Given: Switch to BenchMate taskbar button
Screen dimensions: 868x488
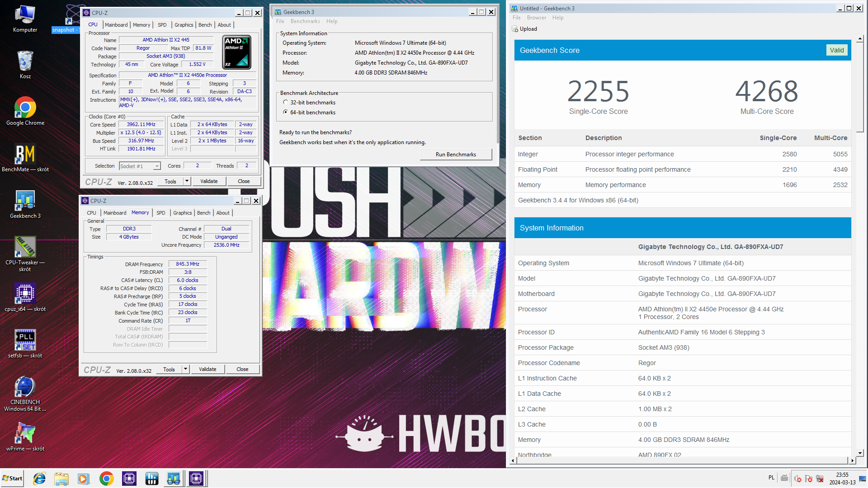Looking at the screenshot, I should [151, 479].
